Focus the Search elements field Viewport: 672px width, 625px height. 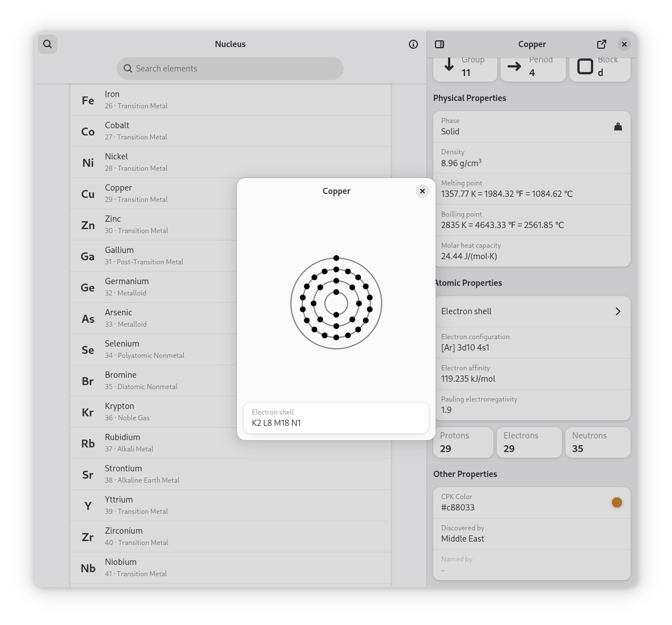tap(230, 69)
